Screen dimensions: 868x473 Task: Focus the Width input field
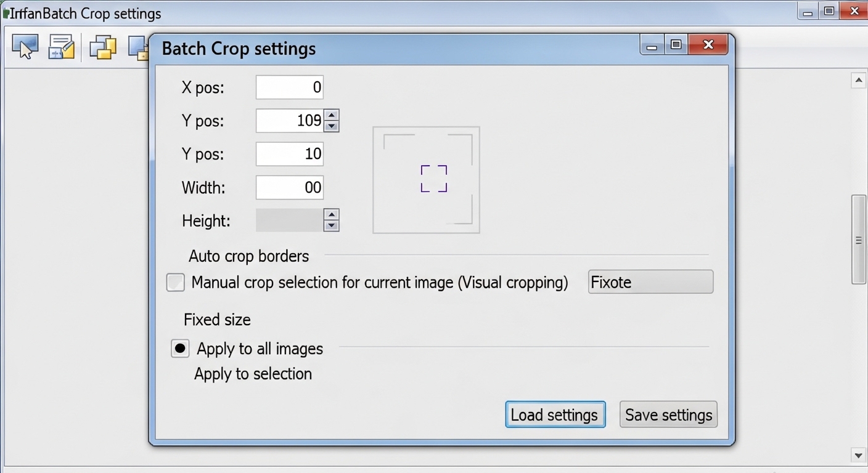pyautogui.click(x=289, y=187)
